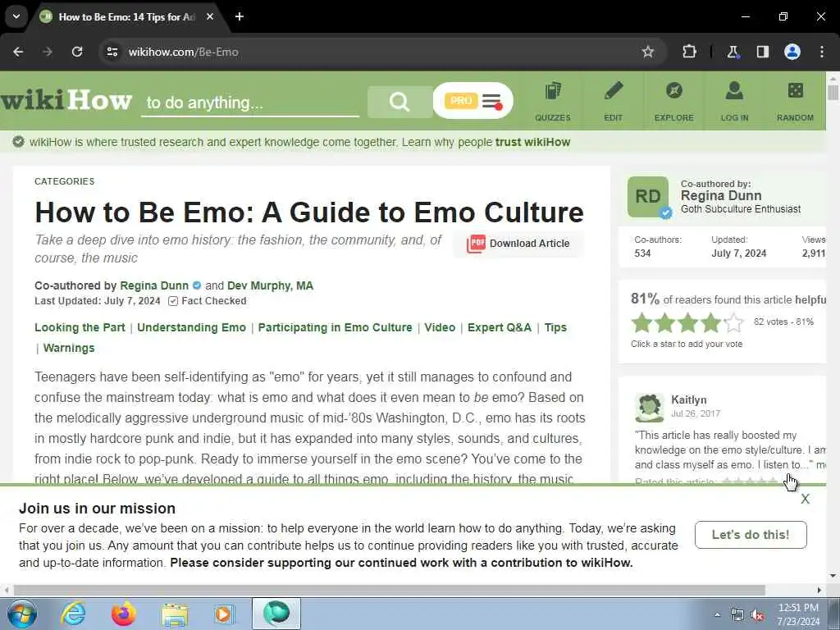Click the vertical page scrollbar thumb
Image resolution: width=840 pixels, height=630 pixels.
pos(833,91)
